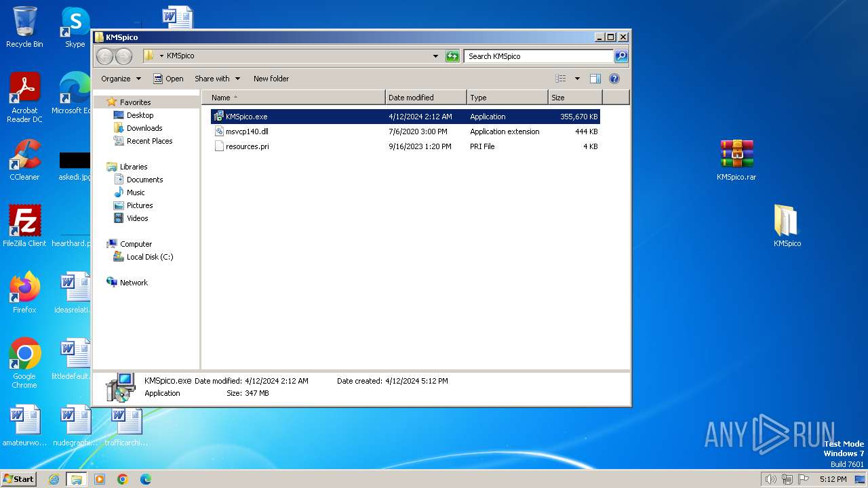Click the Action Center flag tray icon
Screen dimensions: 868x488
pos(804,479)
